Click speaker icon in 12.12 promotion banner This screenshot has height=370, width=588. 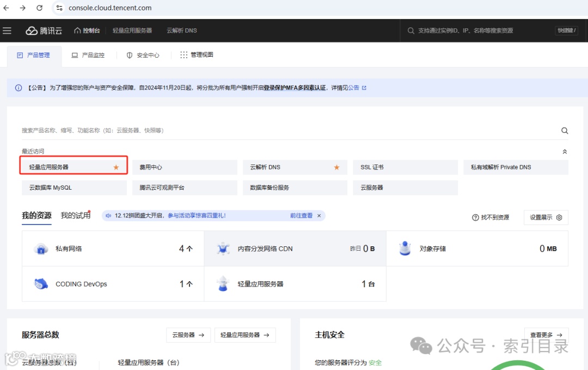pyautogui.click(x=108, y=216)
